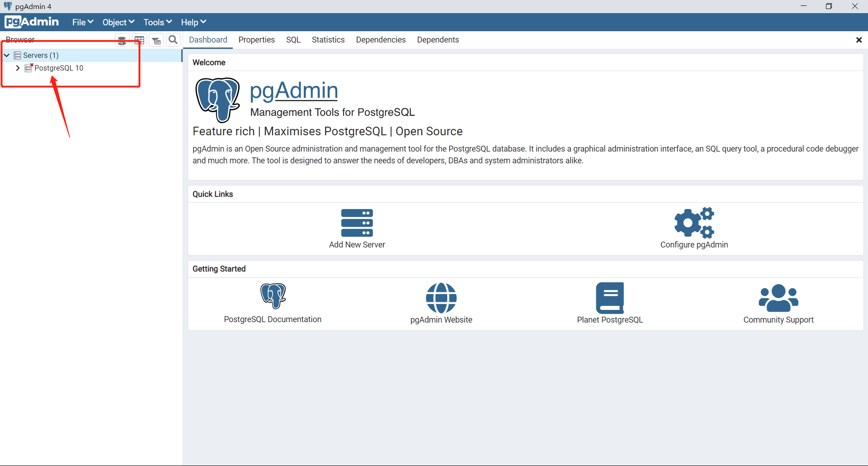Click the Quick Links section header
868x466 pixels.
212,194
